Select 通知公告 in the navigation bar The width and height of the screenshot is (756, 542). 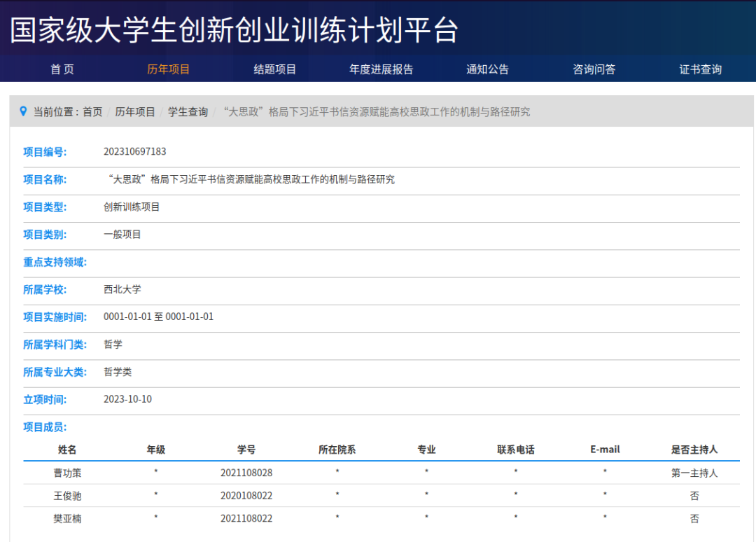pos(488,69)
